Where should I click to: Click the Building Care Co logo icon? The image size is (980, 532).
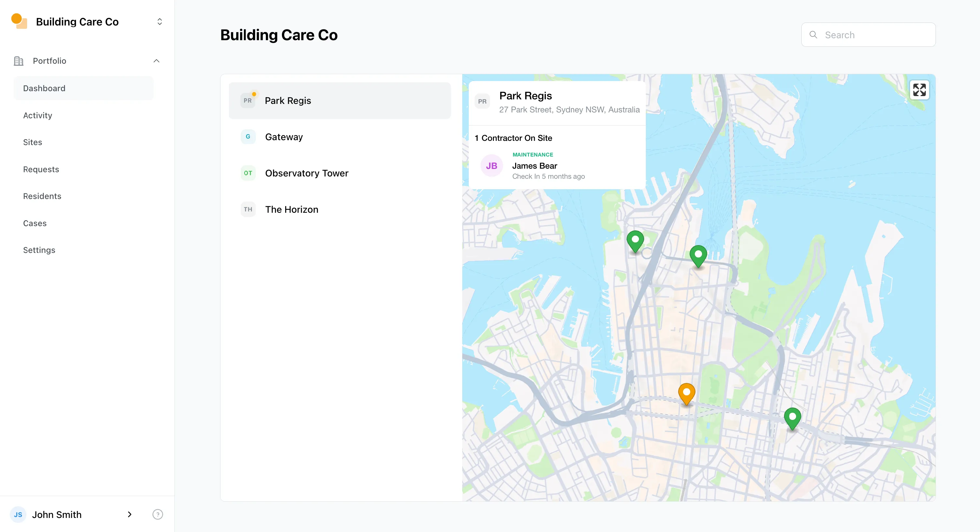click(19, 21)
